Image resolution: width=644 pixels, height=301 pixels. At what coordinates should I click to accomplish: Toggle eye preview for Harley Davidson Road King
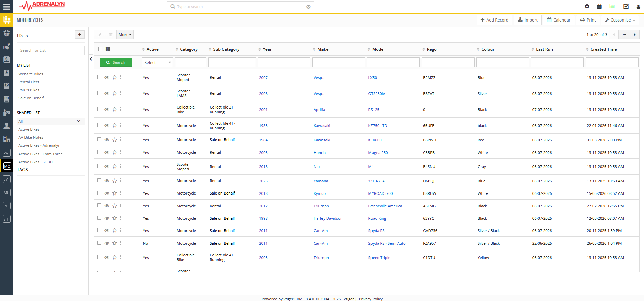point(107,218)
